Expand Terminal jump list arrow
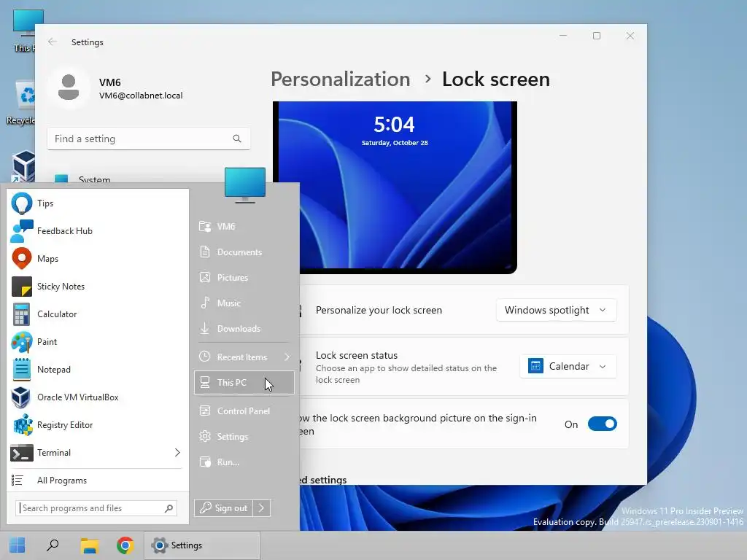The height and width of the screenshot is (560, 747). click(177, 452)
